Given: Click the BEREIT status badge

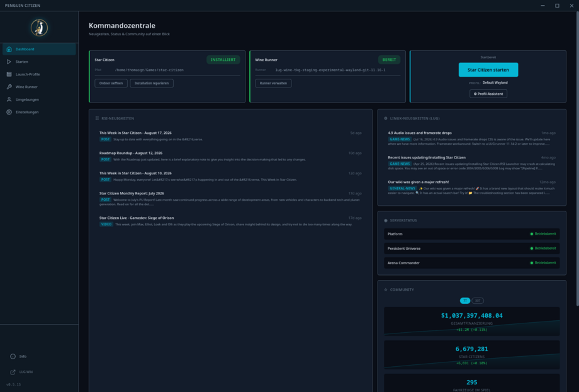Looking at the screenshot, I should [389, 59].
